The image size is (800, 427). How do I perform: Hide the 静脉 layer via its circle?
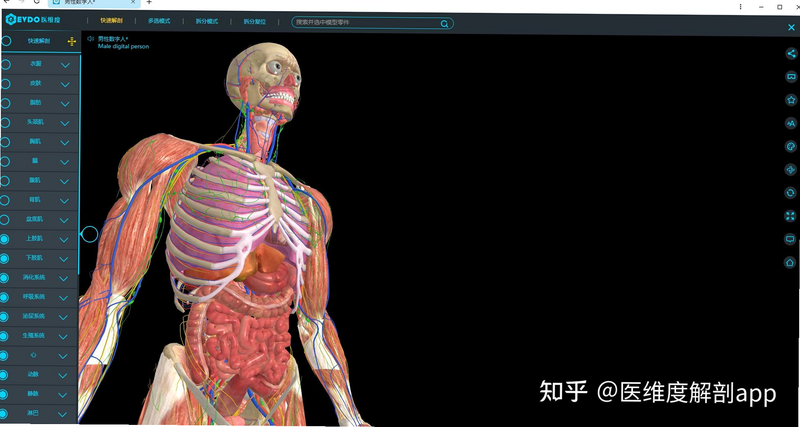(x=4, y=394)
